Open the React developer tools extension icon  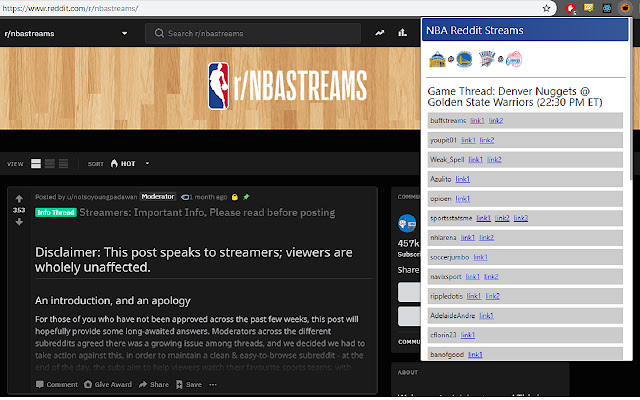pyautogui.click(x=607, y=8)
